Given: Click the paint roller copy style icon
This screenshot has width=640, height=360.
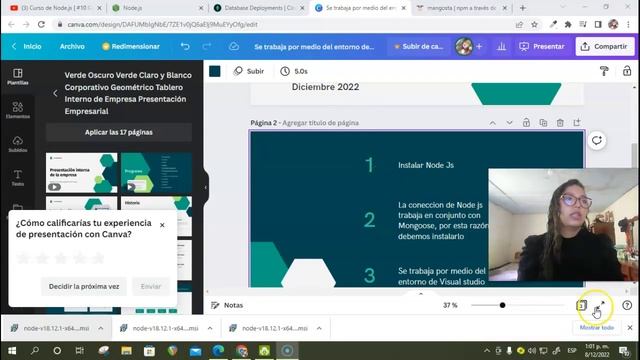Looking at the screenshot, I should point(604,71).
